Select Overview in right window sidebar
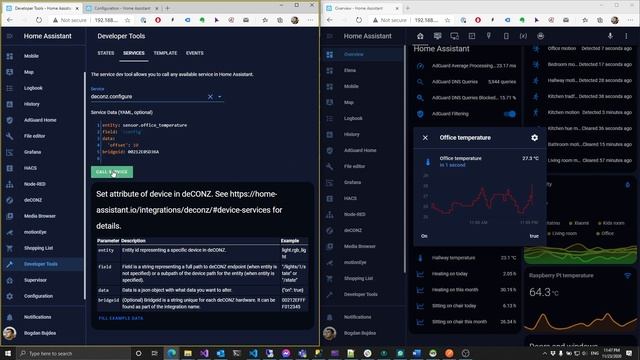The image size is (640, 360). 363,54
